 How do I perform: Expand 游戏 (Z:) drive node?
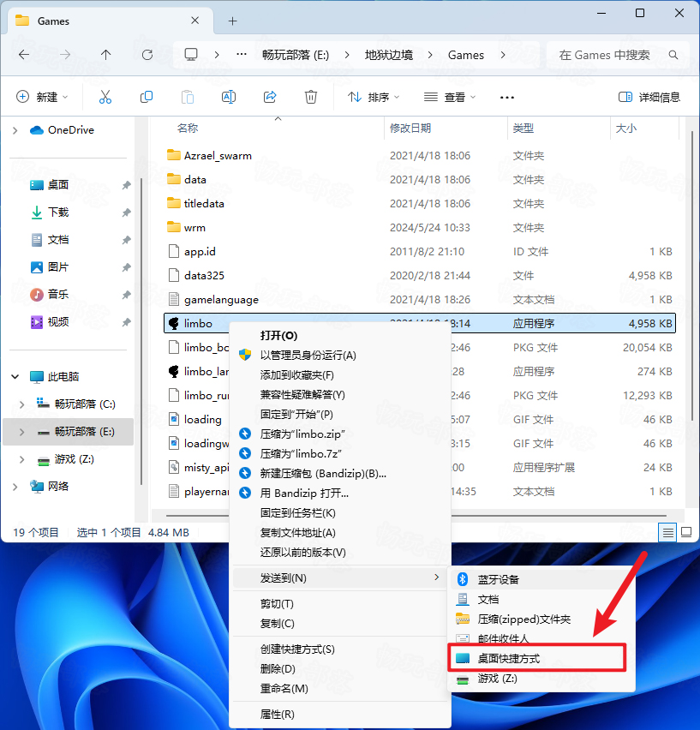(x=22, y=459)
